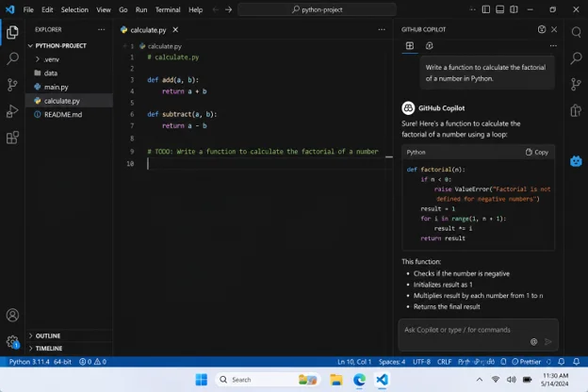Toggle the primary side bar layout button
588x392 pixels.
(x=486, y=9)
